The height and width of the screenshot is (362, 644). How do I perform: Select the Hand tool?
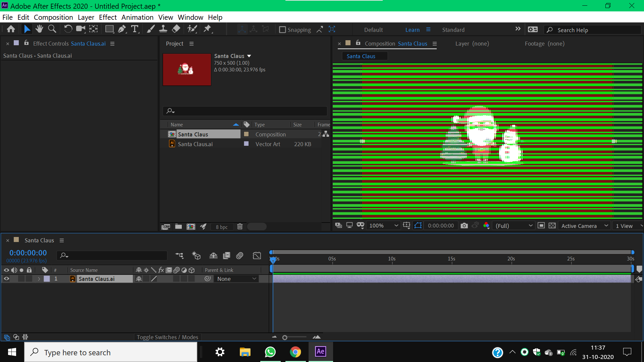tap(39, 29)
